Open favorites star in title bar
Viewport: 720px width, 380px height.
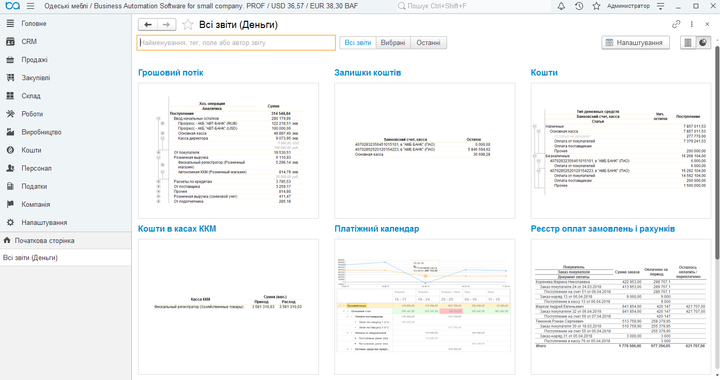596,6
